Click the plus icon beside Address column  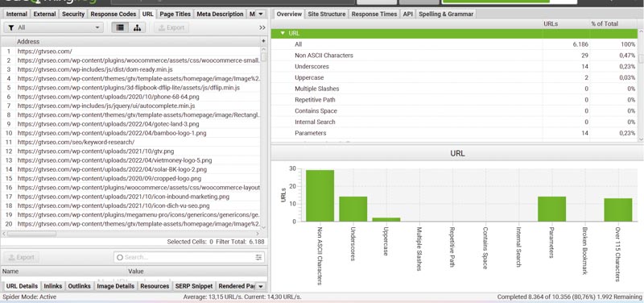click(263, 41)
